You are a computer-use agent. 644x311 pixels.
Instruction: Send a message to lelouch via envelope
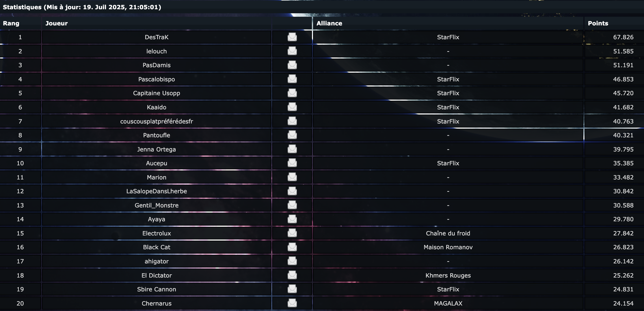coord(292,51)
